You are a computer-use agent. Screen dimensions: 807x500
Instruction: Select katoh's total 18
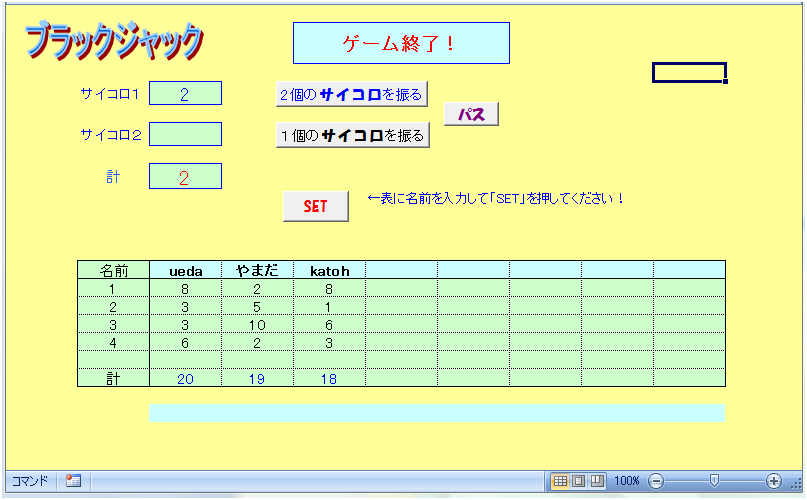[x=329, y=377]
